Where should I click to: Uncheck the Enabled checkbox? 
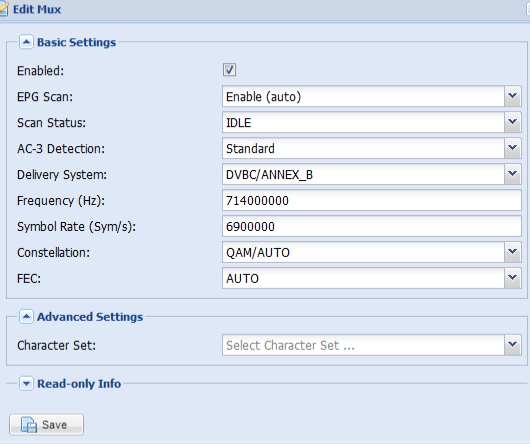[x=229, y=70]
